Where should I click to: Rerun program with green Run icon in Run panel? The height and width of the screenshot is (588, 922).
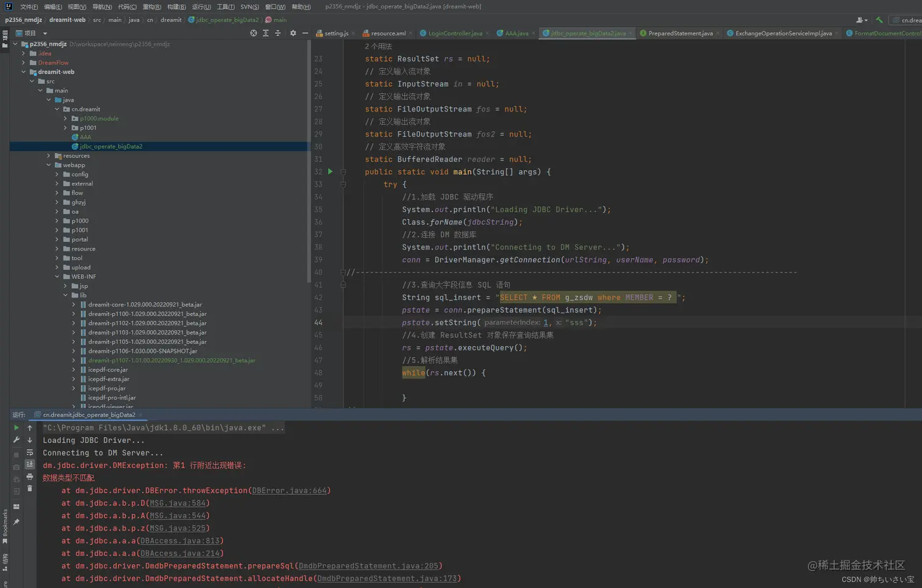click(x=16, y=428)
